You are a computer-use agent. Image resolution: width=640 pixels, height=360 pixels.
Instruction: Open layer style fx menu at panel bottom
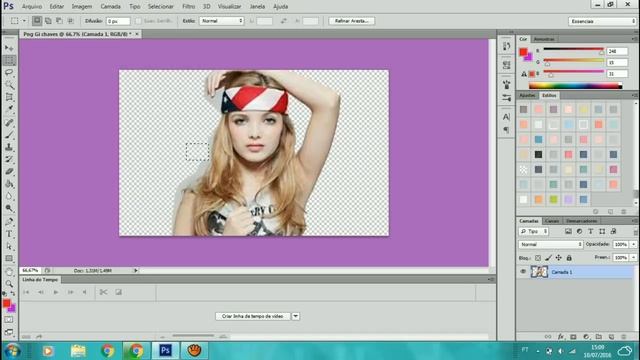(561, 337)
